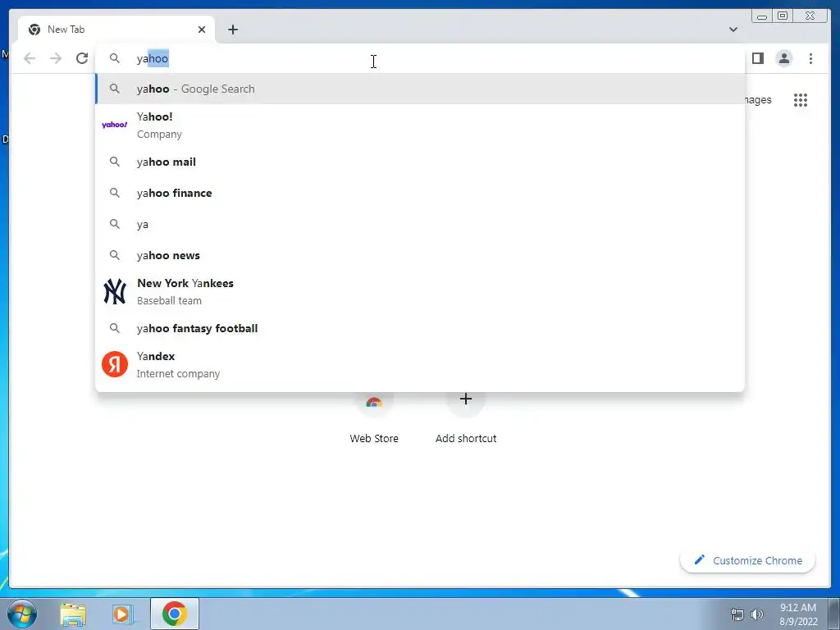Click the magnifier icon beside 'yahoo mail'

115,162
